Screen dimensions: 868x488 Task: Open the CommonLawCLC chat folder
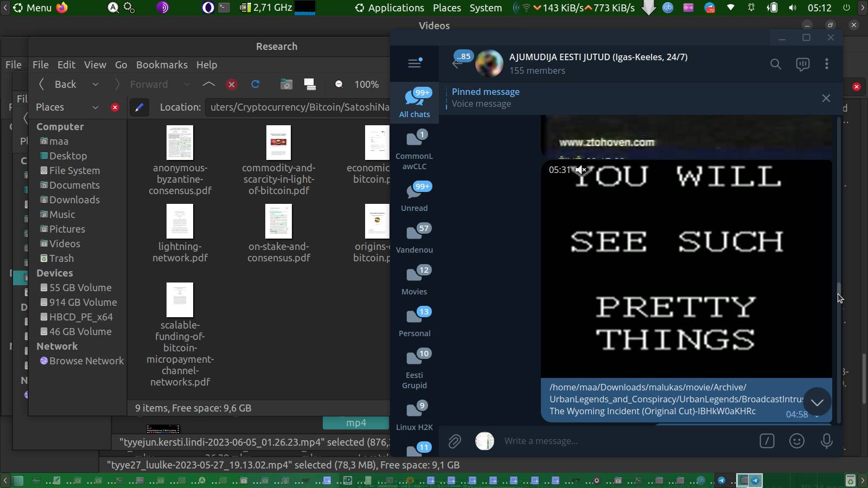click(414, 150)
